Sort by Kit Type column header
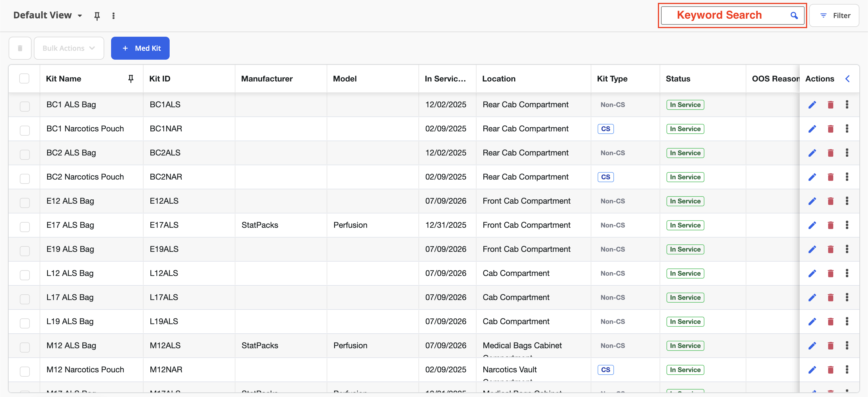The height and width of the screenshot is (397, 868). click(x=612, y=79)
